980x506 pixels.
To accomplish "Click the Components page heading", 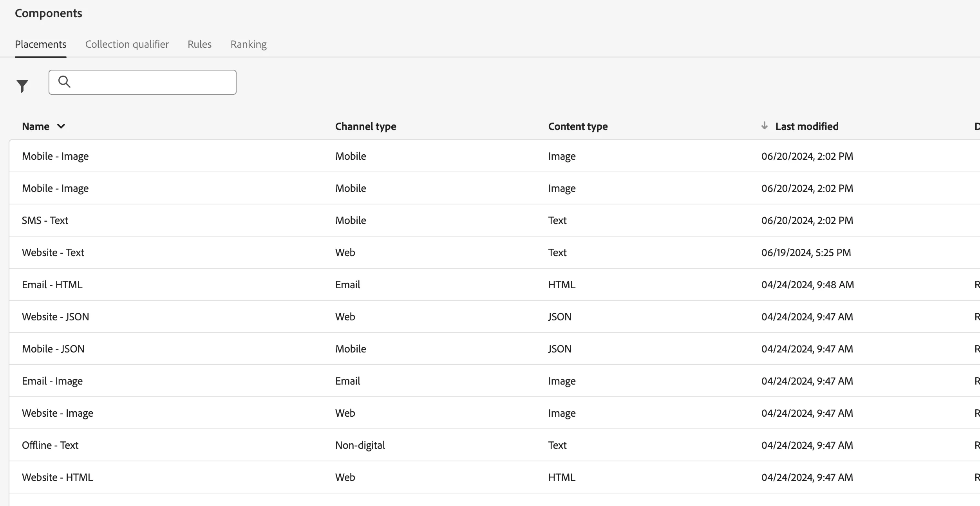I will pyautogui.click(x=49, y=13).
